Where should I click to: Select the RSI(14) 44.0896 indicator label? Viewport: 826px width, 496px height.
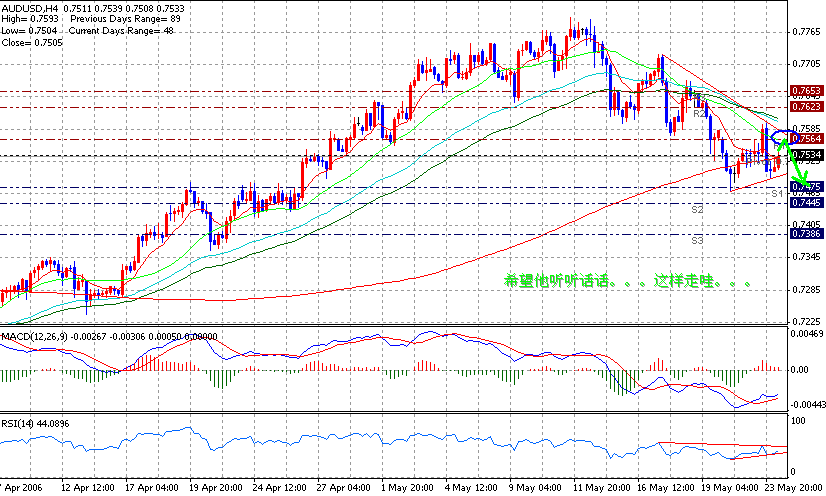coord(35,424)
